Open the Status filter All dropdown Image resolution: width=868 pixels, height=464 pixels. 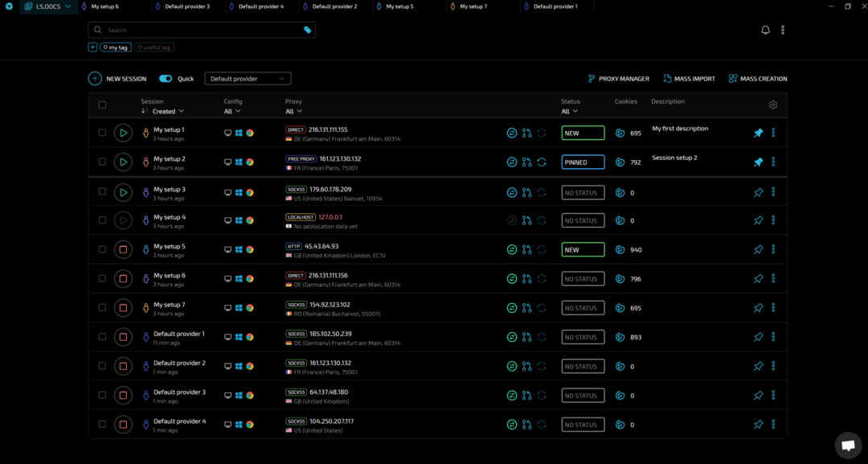pos(569,112)
